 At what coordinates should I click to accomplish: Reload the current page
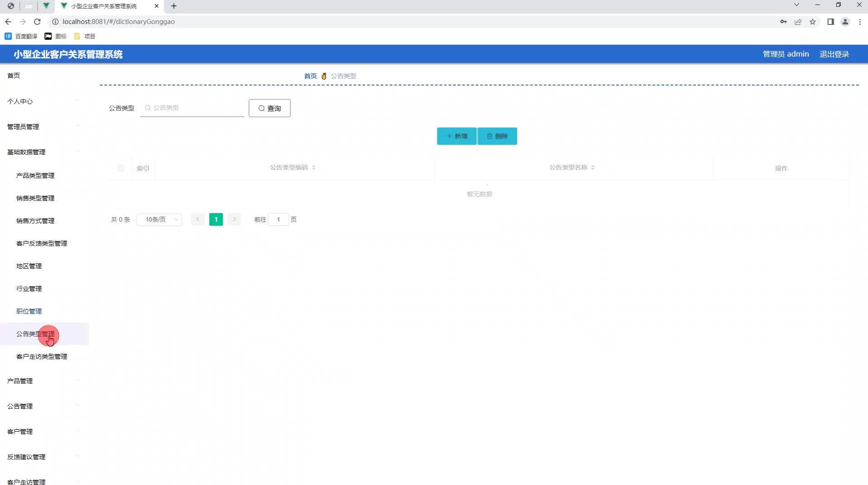[38, 22]
